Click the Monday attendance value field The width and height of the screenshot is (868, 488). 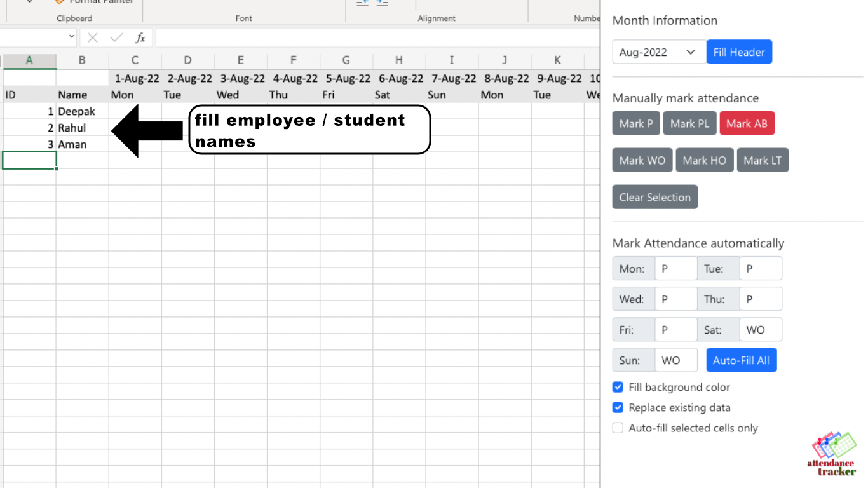click(x=675, y=268)
